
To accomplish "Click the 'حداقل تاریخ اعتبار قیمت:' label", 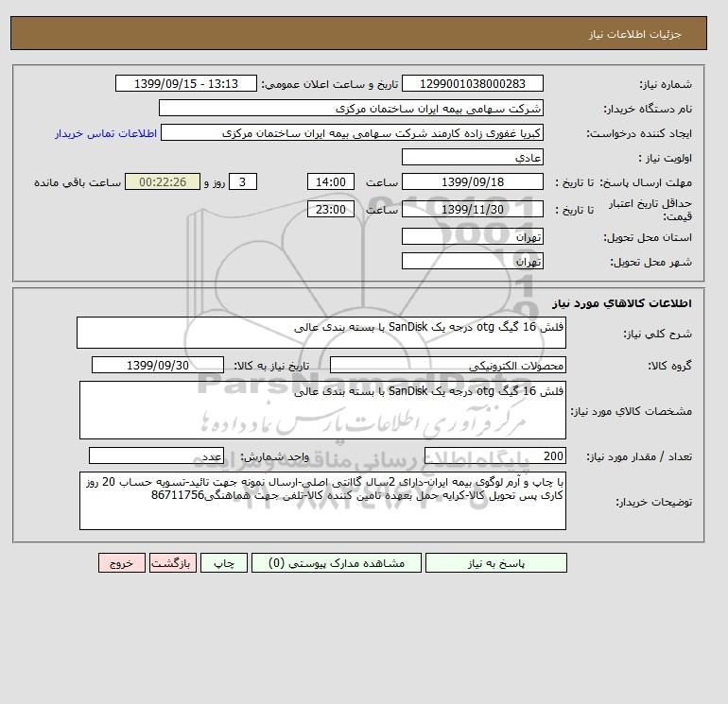I will pos(650,210).
